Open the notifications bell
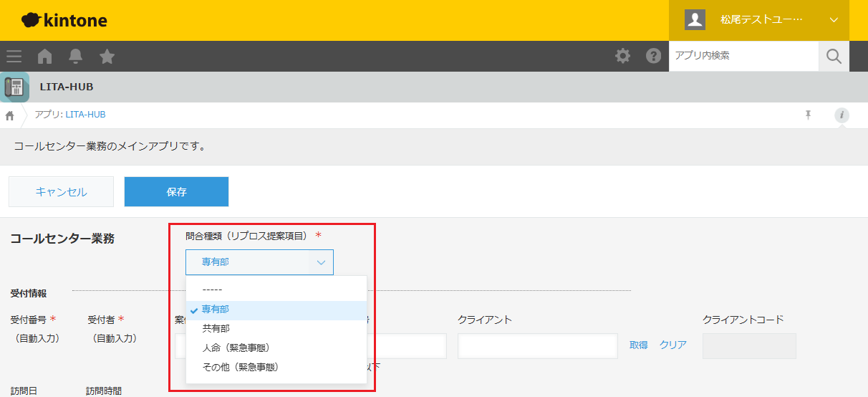This screenshot has height=397, width=868. [x=75, y=57]
